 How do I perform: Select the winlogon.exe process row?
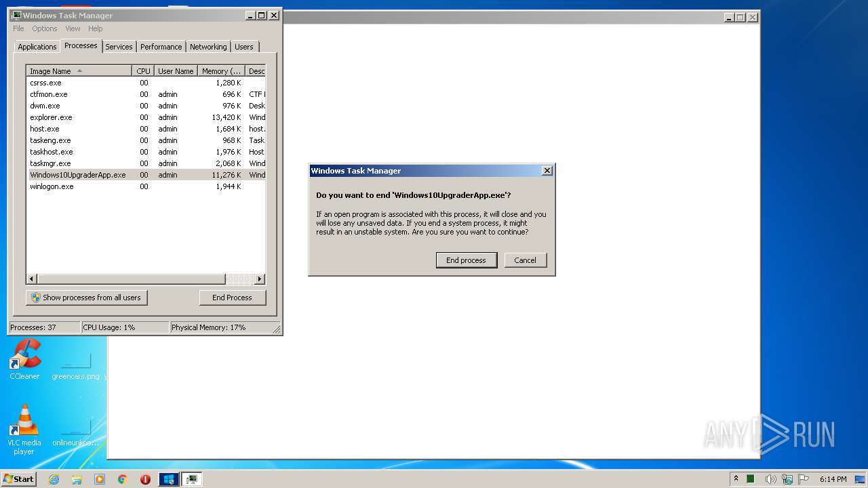pos(146,186)
